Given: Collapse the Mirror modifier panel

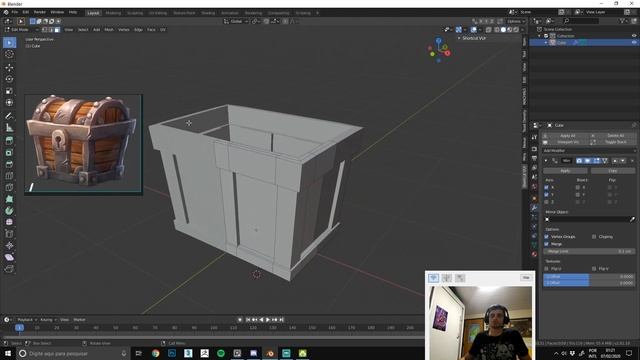Looking at the screenshot, I should point(546,161).
